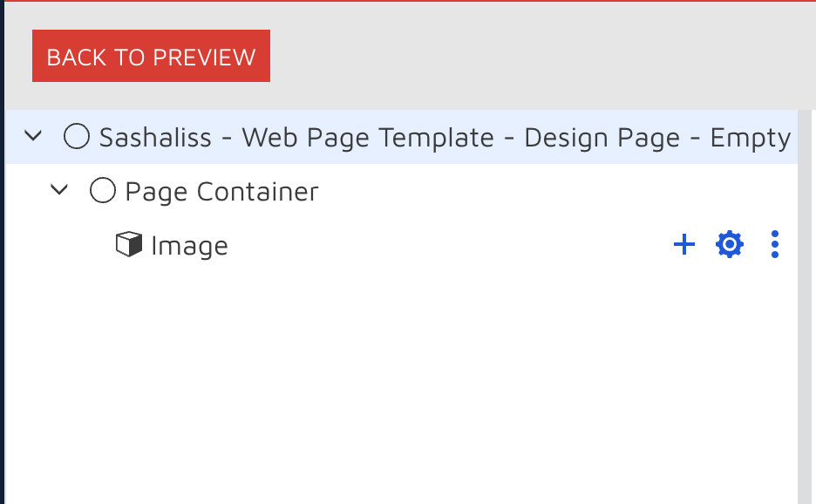The height and width of the screenshot is (504, 816).
Task: Toggle the circle next to Page Container
Action: (x=103, y=191)
